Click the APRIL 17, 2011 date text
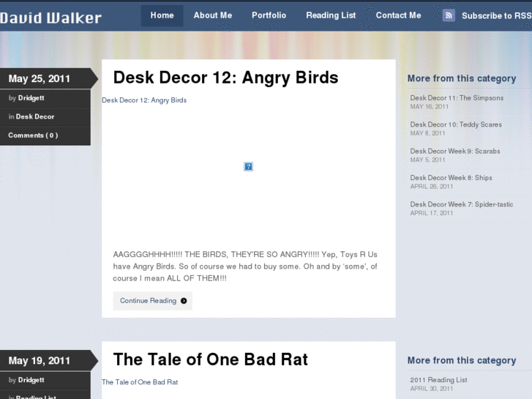 432,213
